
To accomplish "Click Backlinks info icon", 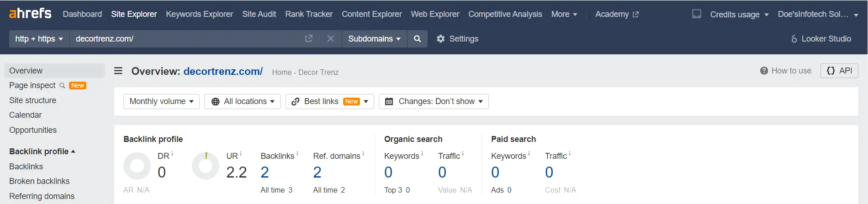I will (297, 154).
